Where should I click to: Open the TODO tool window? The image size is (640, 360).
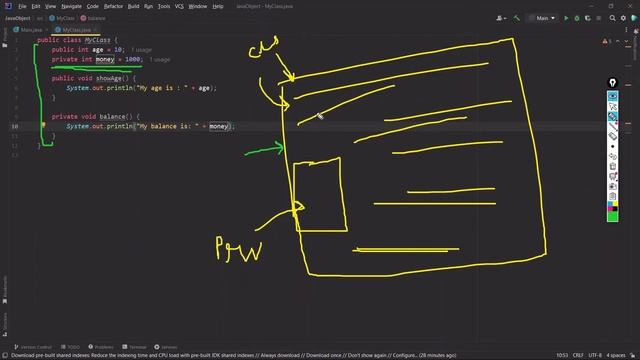(70, 347)
